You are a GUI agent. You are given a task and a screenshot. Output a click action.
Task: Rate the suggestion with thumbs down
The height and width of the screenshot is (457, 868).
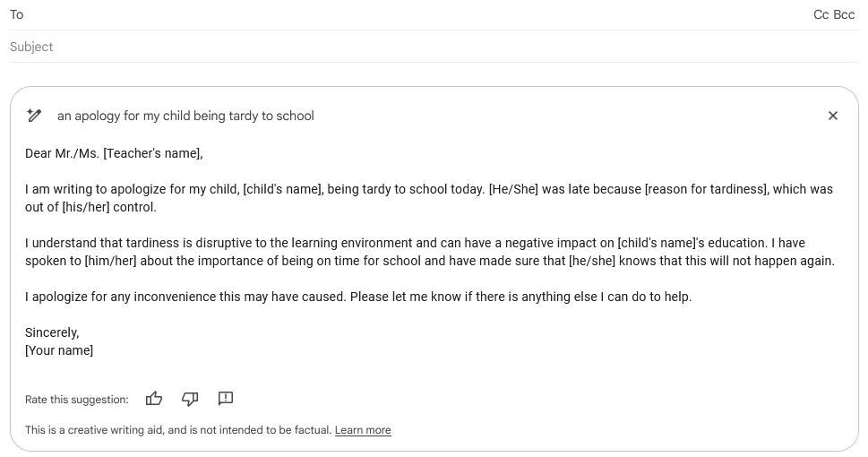click(x=190, y=399)
